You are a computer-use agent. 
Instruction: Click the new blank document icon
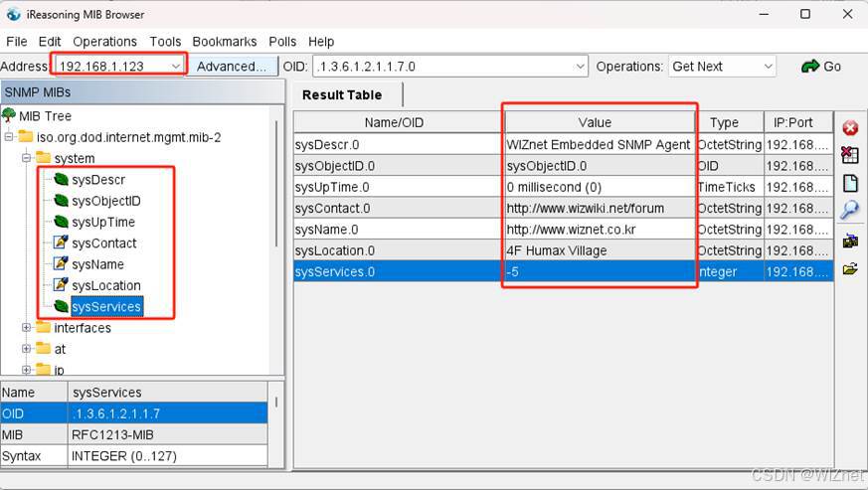tap(850, 183)
